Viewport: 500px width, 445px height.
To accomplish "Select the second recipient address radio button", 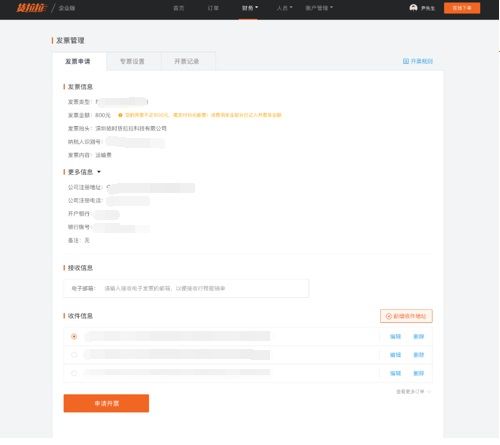I will coord(74,355).
